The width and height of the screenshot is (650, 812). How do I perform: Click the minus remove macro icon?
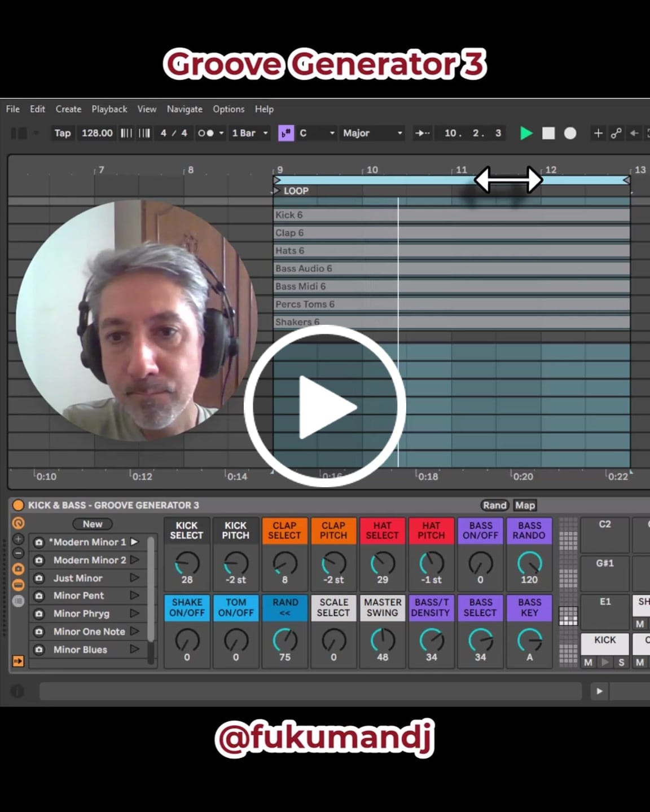pyautogui.click(x=18, y=553)
